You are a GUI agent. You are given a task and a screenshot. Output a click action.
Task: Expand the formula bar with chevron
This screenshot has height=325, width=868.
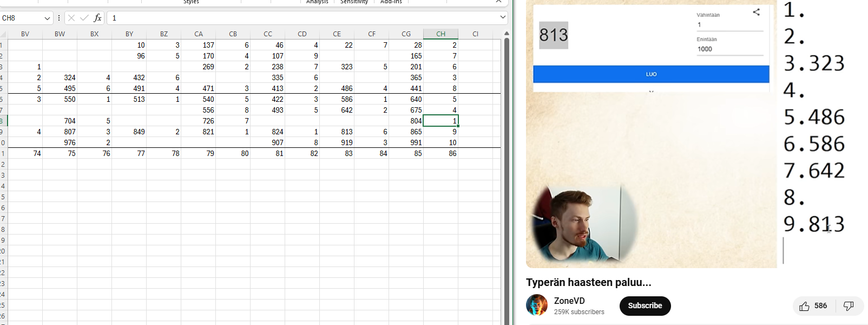point(503,17)
